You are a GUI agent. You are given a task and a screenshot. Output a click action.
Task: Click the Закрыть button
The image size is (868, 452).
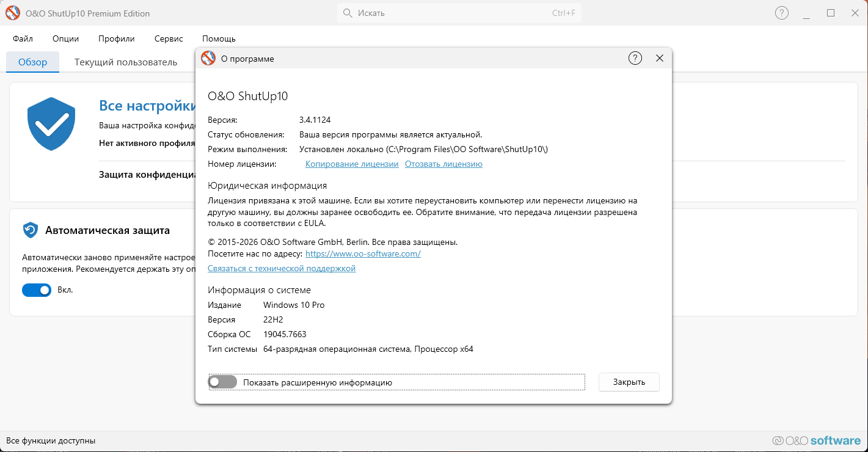629,382
